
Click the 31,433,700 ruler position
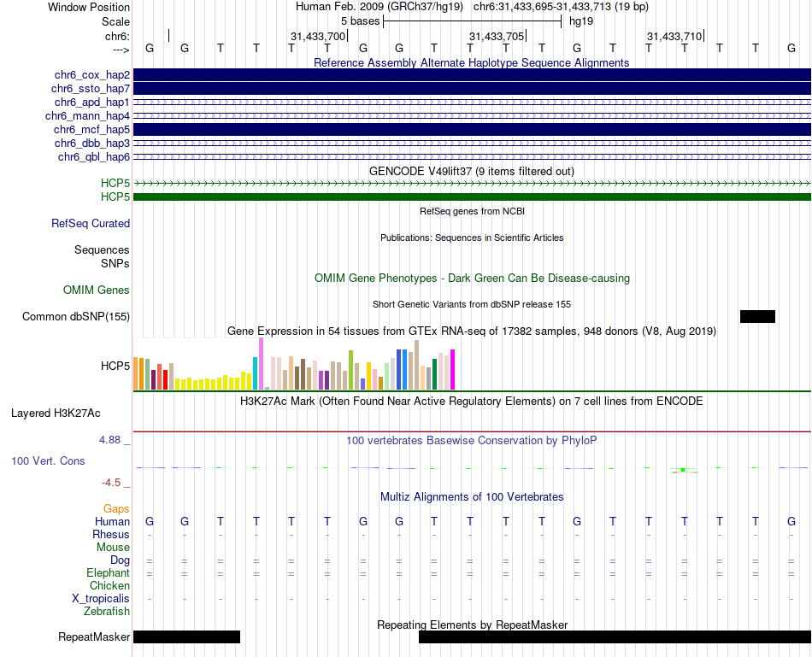[x=317, y=36]
